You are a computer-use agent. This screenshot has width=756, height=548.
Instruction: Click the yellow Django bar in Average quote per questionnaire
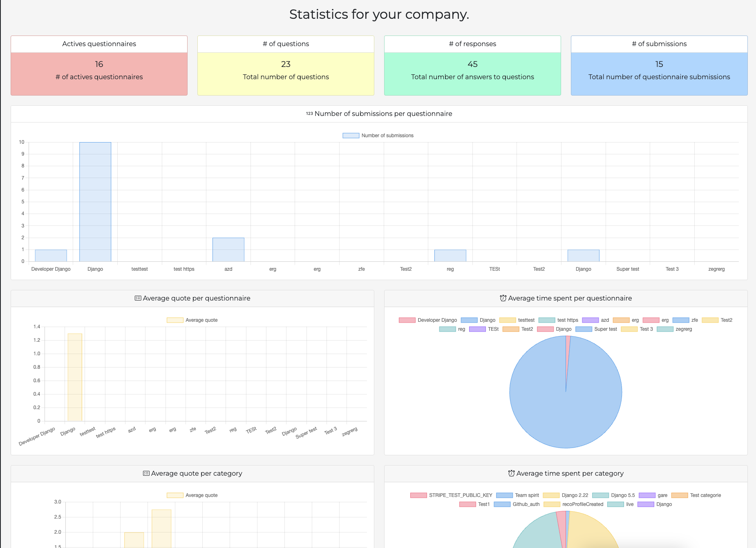tap(75, 377)
